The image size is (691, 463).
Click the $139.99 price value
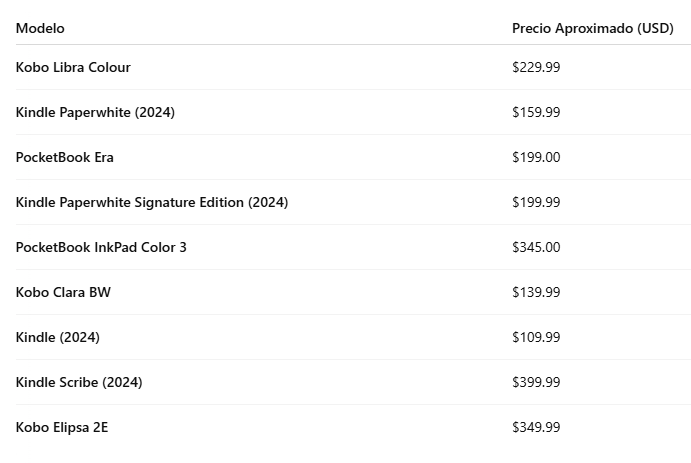click(536, 292)
